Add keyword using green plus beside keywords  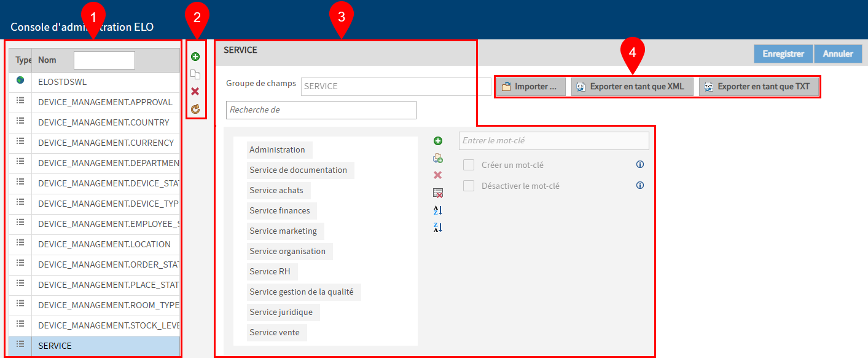(x=438, y=141)
